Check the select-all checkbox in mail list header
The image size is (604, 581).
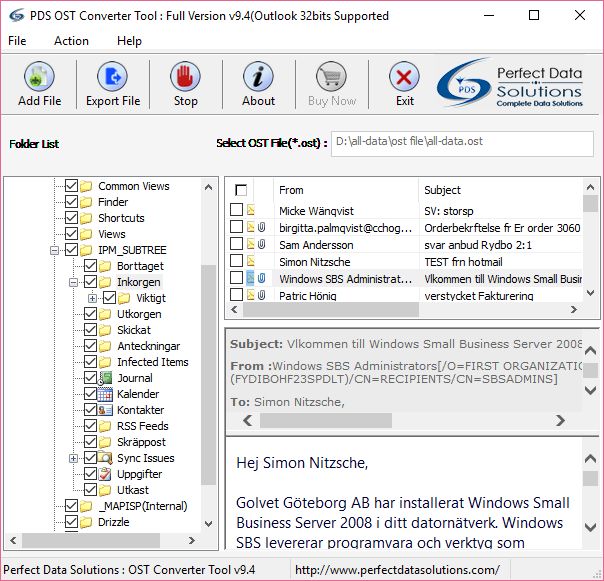coord(241,190)
